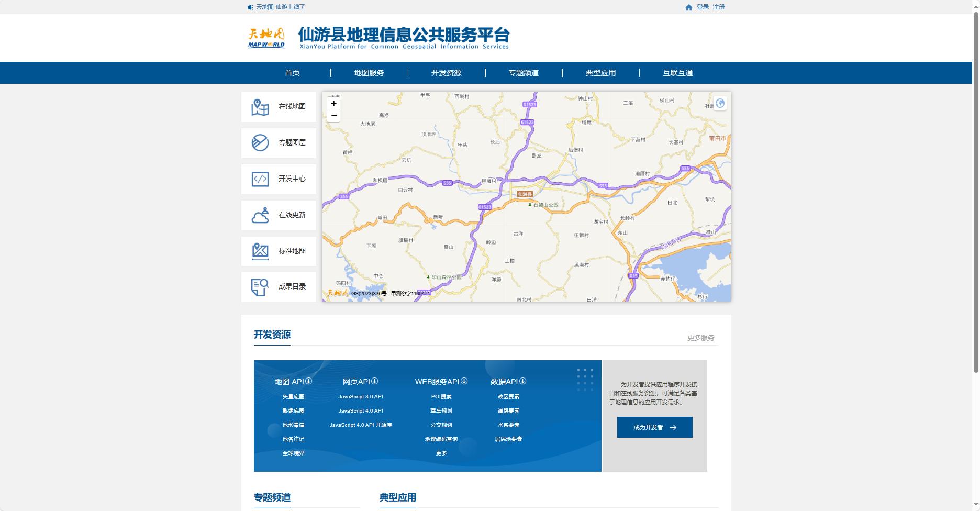Viewport: 980px width, 511px height.
Task: Open the 更多服务 link
Action: point(700,338)
